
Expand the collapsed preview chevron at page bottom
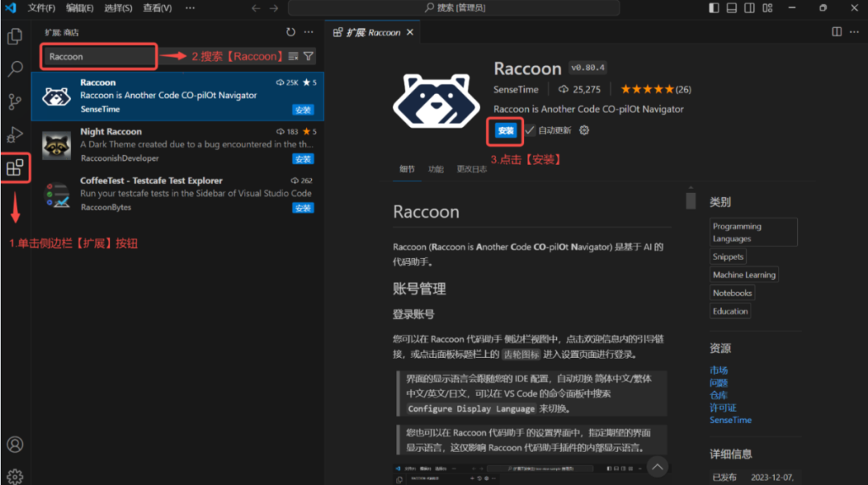657,467
